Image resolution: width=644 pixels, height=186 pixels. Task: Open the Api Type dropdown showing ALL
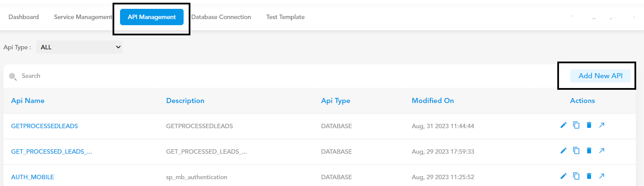pos(79,47)
